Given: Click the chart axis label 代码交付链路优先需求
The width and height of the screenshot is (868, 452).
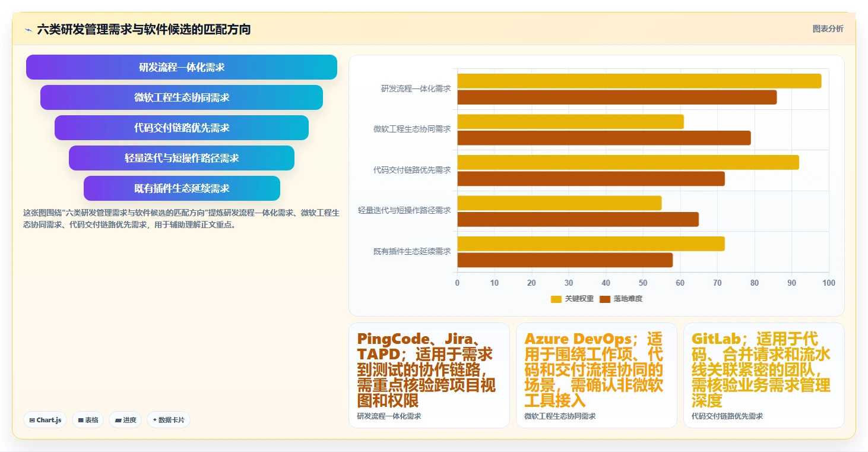Looking at the screenshot, I should (x=412, y=170).
